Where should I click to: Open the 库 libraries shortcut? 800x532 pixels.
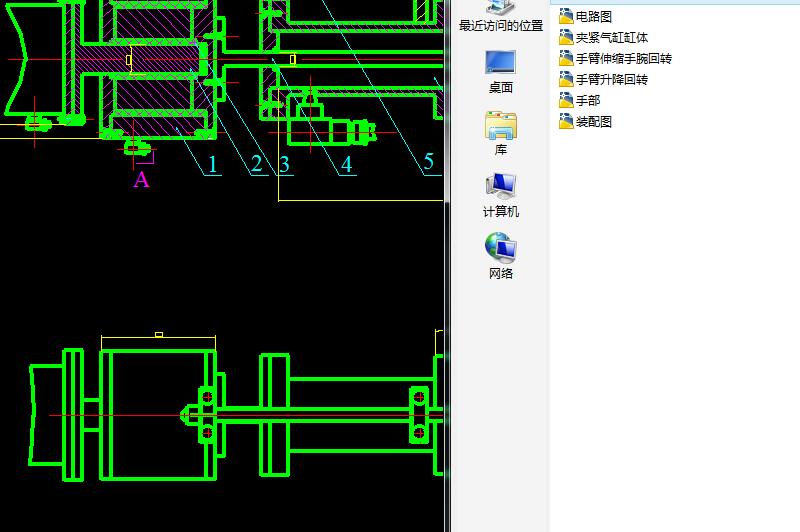point(501,134)
